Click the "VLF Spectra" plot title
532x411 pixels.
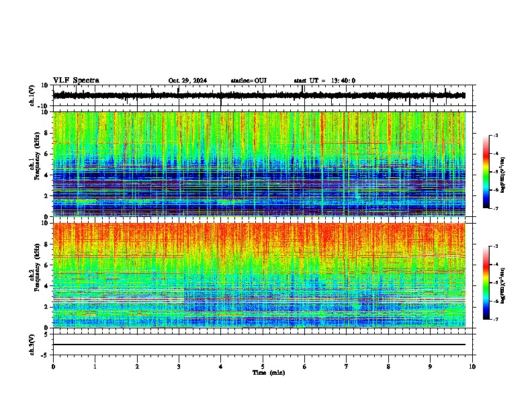pyautogui.click(x=76, y=81)
